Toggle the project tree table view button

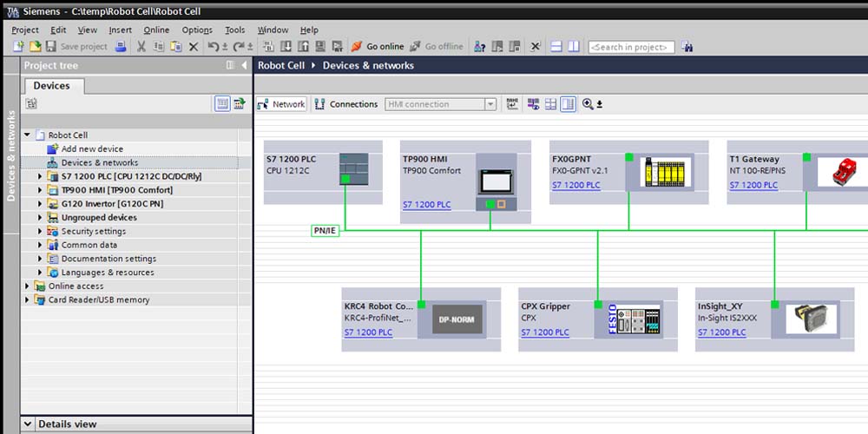tap(222, 103)
